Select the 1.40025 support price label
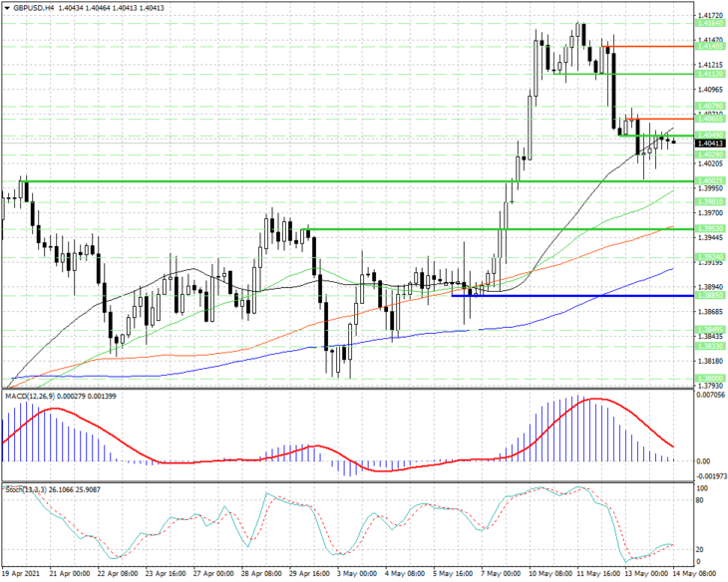This screenshot has height=582, width=728. [x=710, y=180]
